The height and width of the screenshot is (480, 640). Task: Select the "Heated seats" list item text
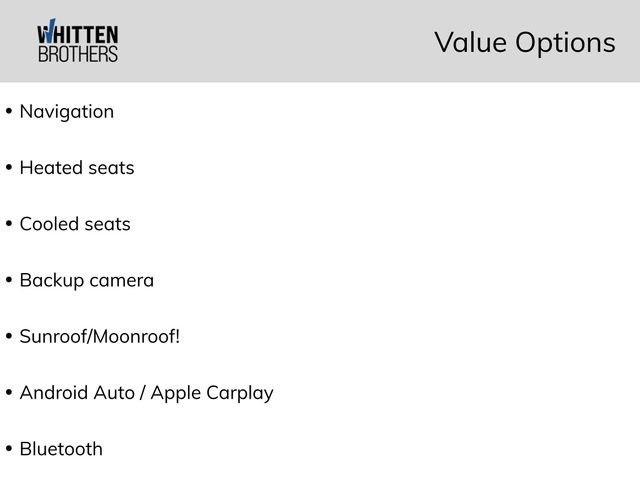pos(76,168)
